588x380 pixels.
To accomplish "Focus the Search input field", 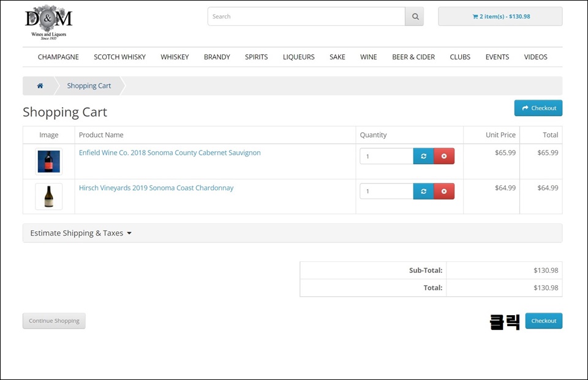I will 306,17.
